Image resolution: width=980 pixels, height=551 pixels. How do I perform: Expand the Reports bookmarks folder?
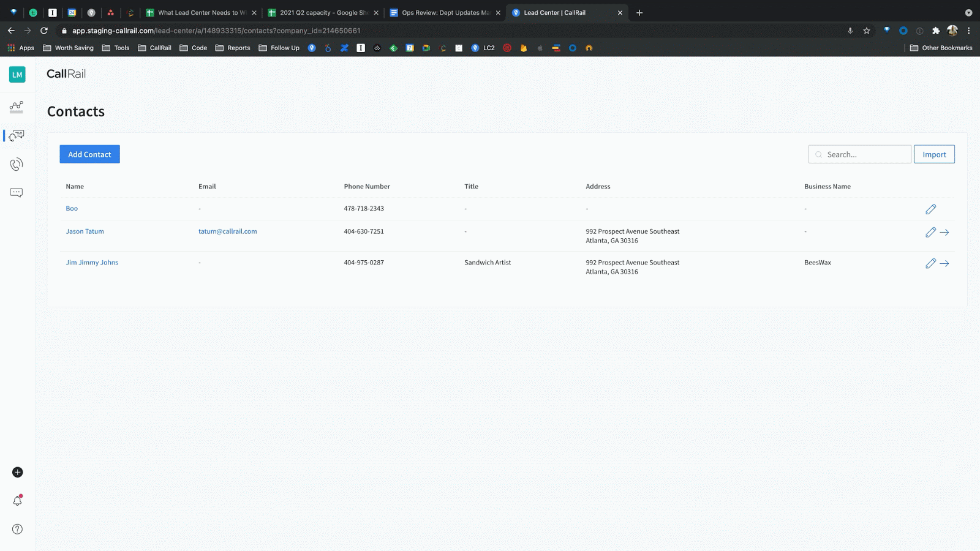pyautogui.click(x=233, y=48)
